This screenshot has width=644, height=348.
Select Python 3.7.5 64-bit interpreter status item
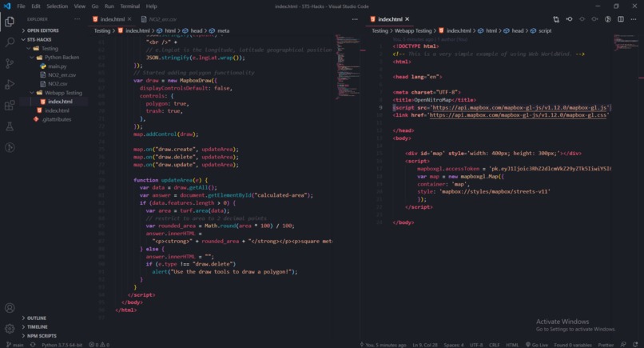[62, 345]
